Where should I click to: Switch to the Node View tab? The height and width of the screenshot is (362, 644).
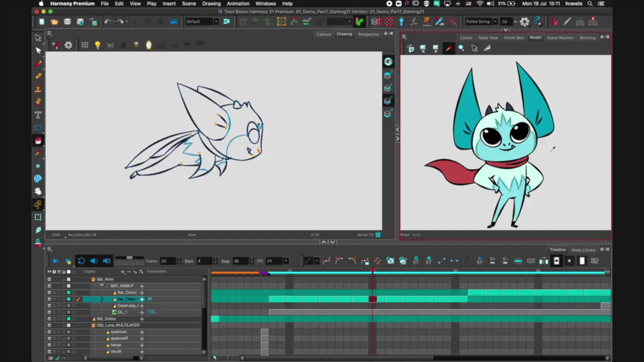pos(488,37)
